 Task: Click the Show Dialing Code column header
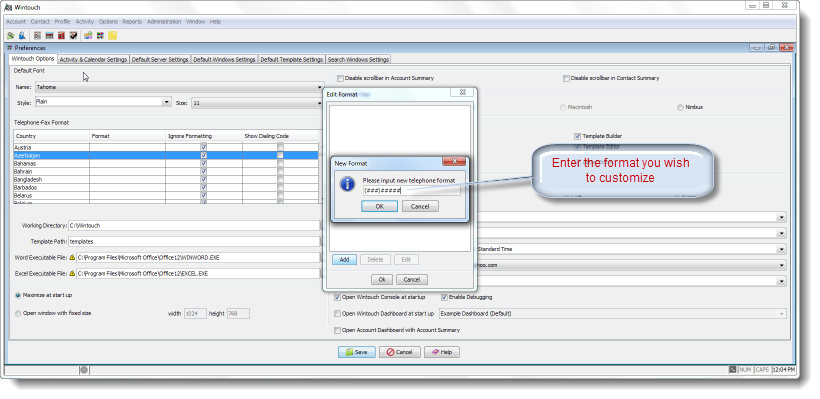(x=280, y=136)
